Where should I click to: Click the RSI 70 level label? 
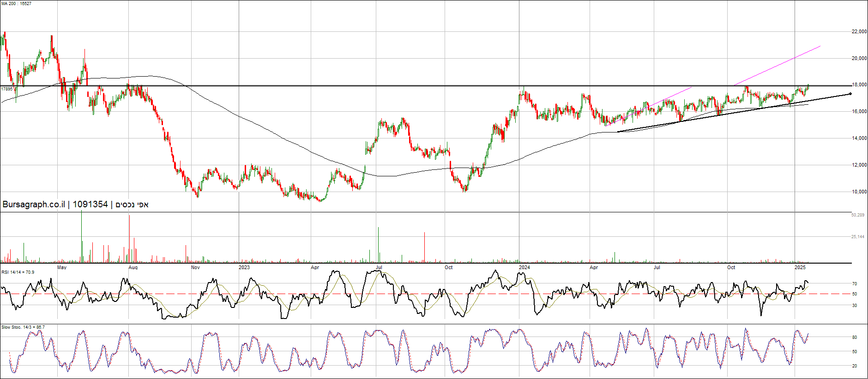coord(854,284)
